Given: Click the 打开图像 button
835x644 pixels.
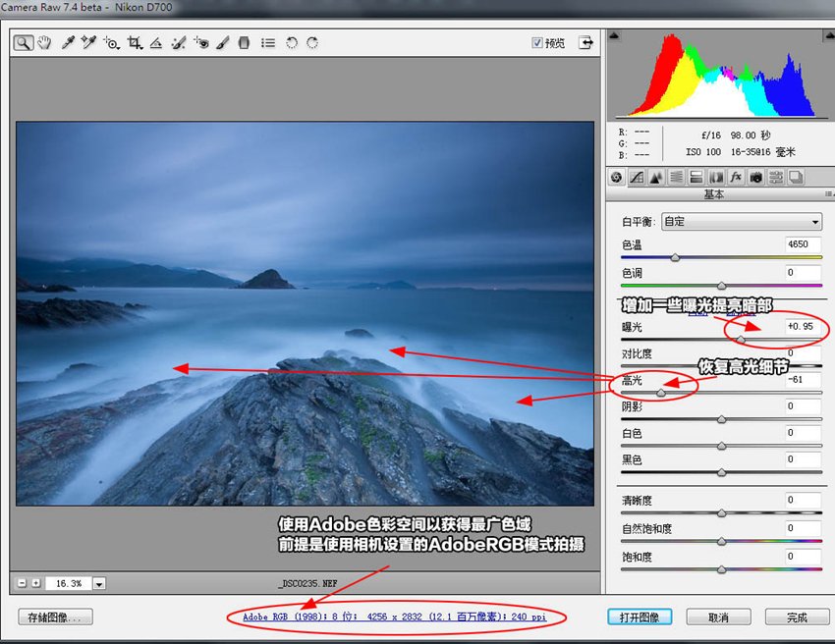Looking at the screenshot, I should (x=640, y=617).
